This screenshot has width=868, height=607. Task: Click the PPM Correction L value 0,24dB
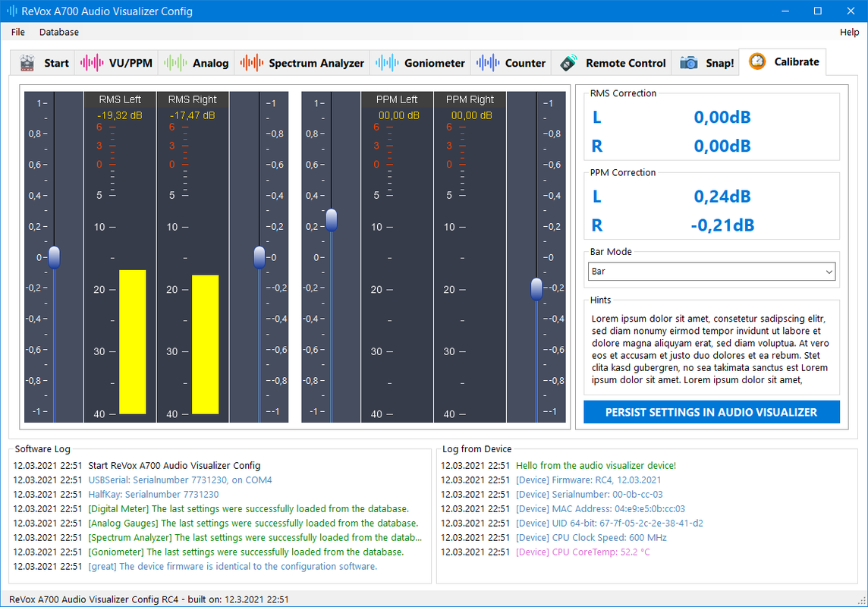pyautogui.click(x=722, y=197)
